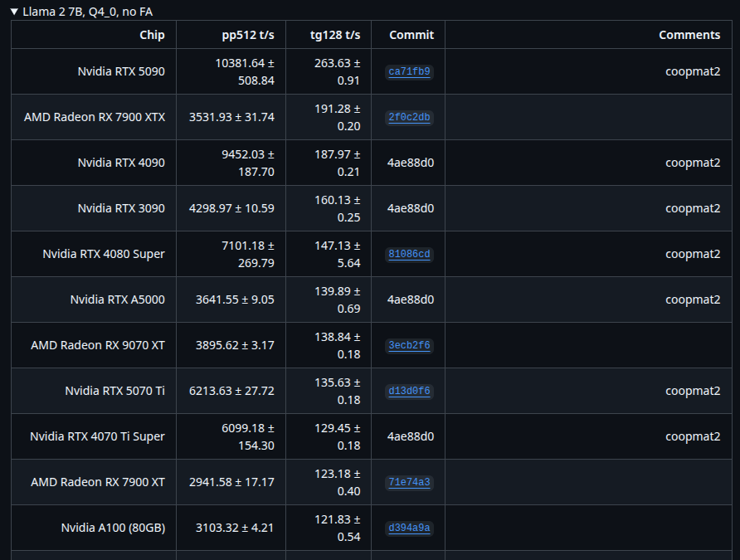
Task: Click 4ae88d0 commit in RTX 4070 Ti Super row
Action: pyautogui.click(x=411, y=436)
